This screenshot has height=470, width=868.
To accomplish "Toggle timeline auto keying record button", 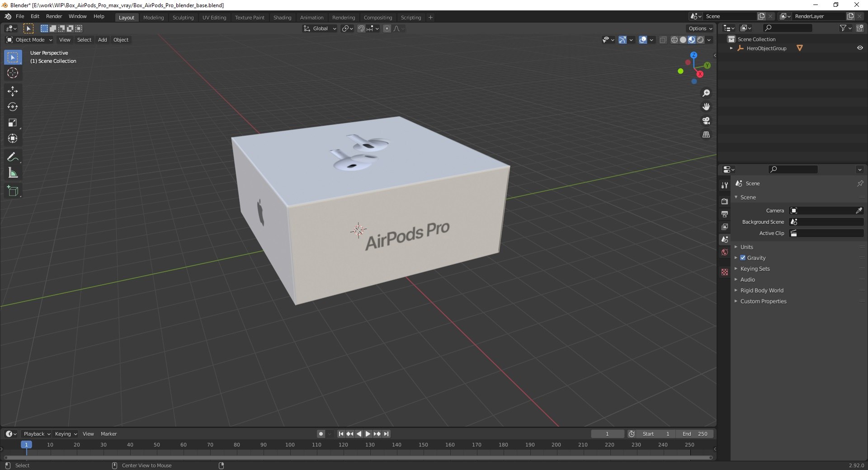I will [x=321, y=434].
